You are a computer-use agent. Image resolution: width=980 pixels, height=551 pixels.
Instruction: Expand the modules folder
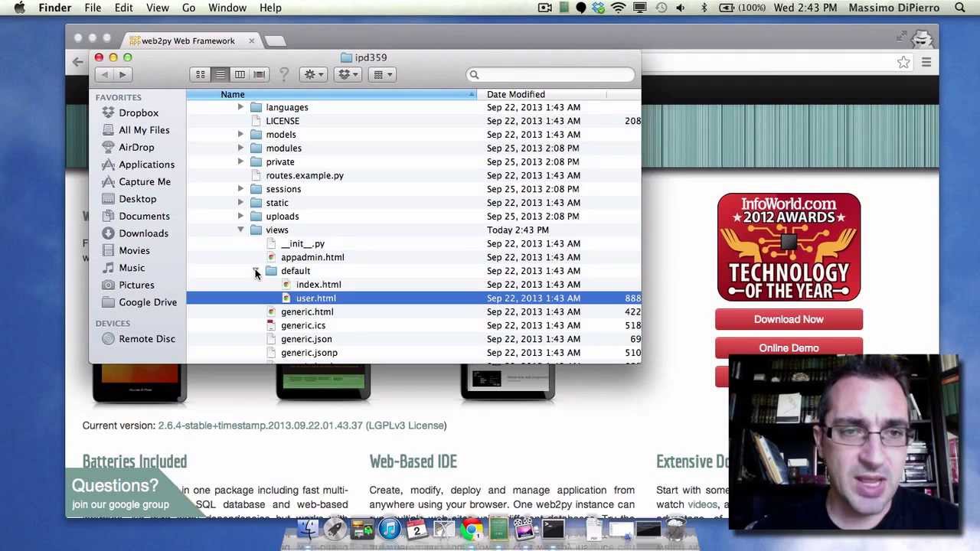(x=240, y=148)
